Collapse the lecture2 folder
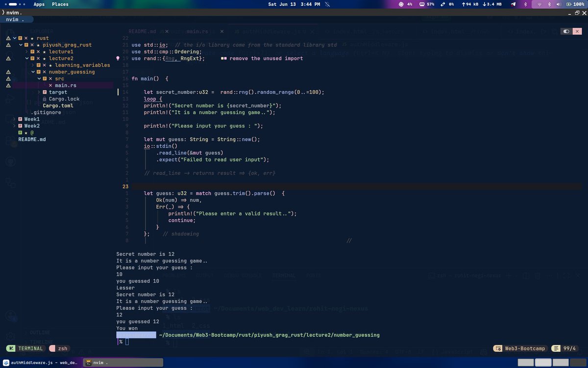Image resolution: width=588 pixels, height=368 pixels. click(26, 58)
